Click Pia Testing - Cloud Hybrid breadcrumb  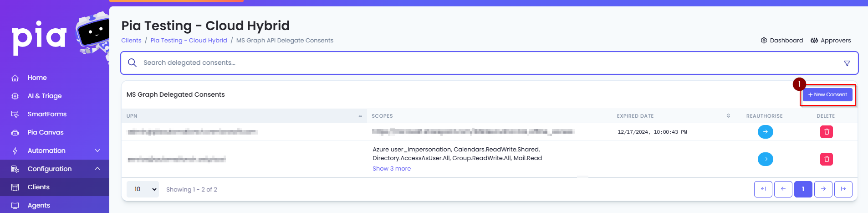189,40
